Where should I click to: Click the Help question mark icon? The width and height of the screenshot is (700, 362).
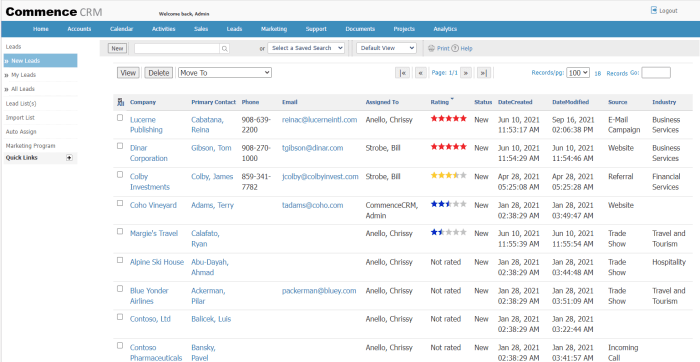coord(455,48)
